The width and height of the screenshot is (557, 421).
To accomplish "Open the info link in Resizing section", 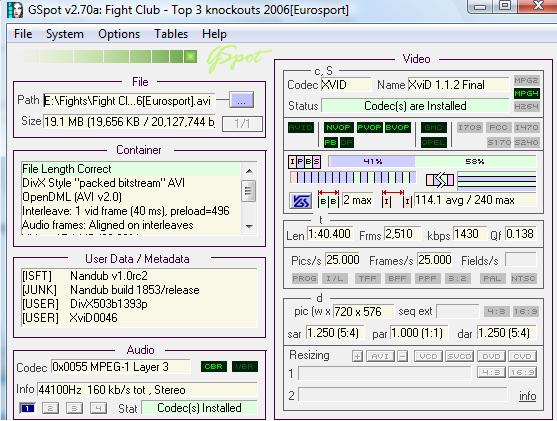I will coord(528,396).
